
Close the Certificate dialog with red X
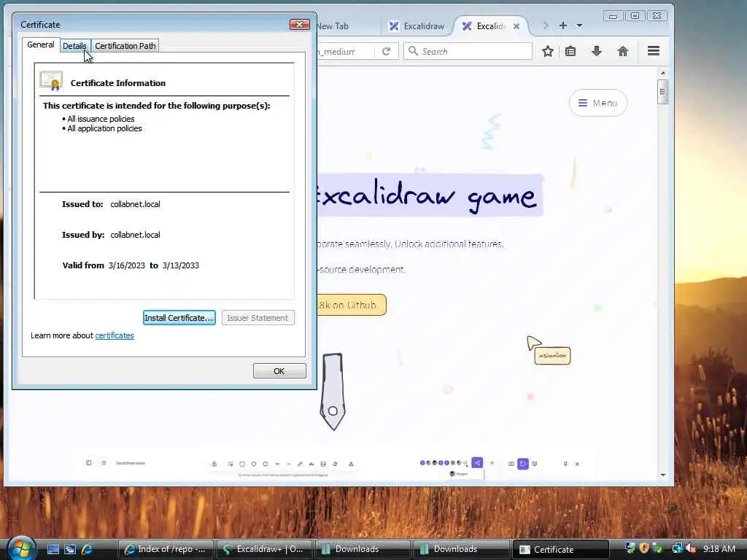pyautogui.click(x=300, y=24)
